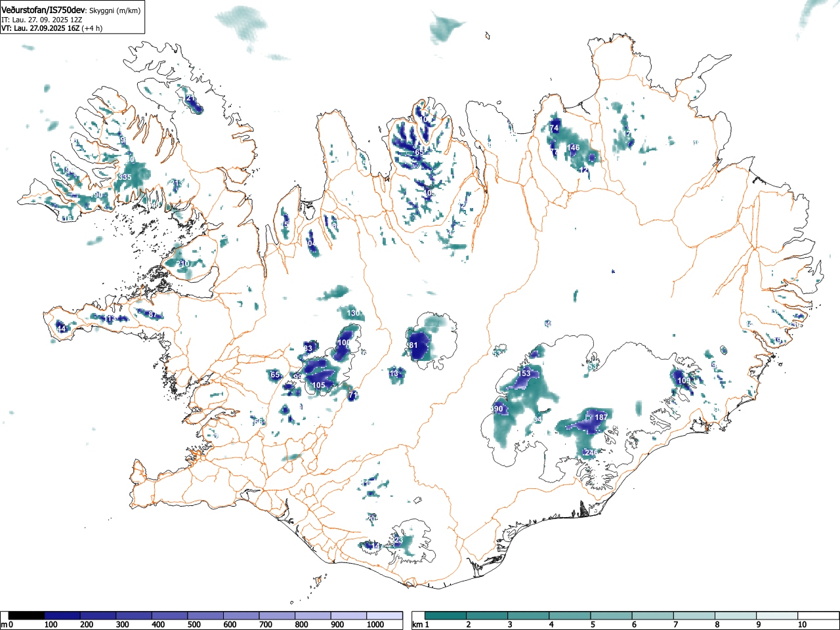
Task: Select the 71 visibility value on the map
Action: tap(352, 395)
